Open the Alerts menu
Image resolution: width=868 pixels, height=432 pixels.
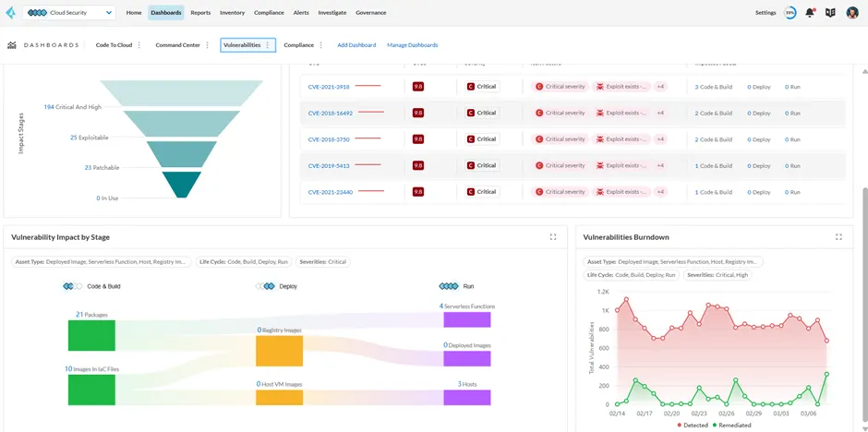tap(301, 12)
